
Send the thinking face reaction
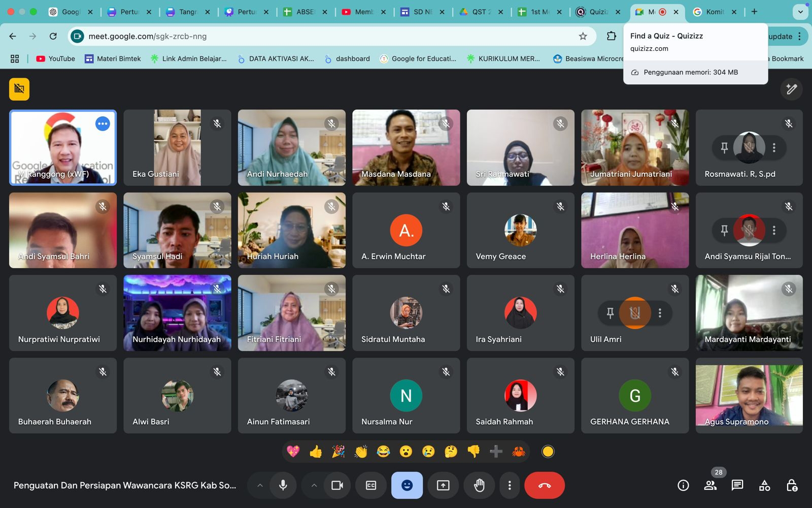click(451, 451)
